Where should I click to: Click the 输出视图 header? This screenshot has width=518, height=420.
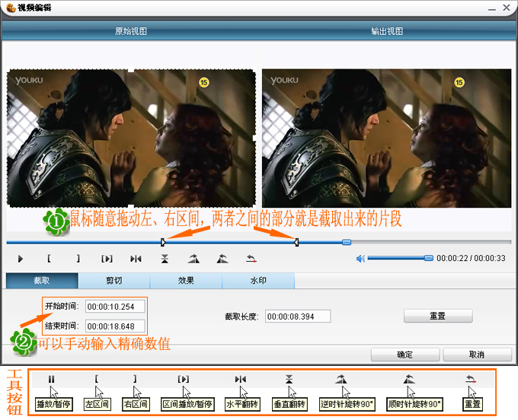click(387, 31)
